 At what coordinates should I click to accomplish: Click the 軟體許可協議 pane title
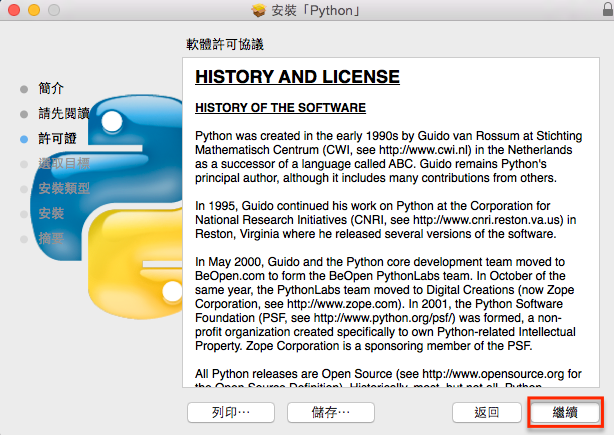(x=225, y=44)
